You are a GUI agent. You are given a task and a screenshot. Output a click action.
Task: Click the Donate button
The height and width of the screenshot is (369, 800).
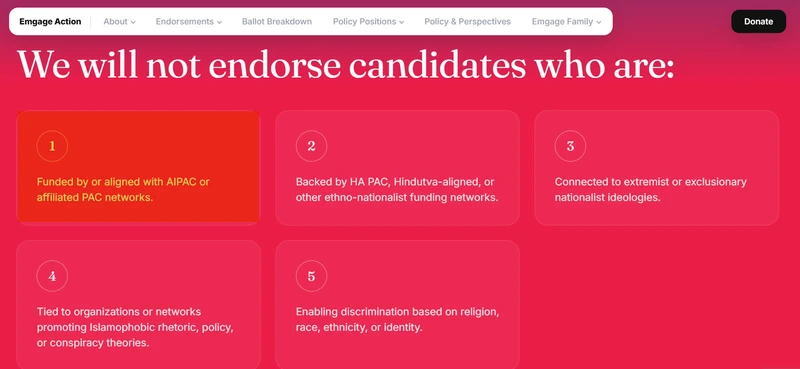pyautogui.click(x=758, y=21)
